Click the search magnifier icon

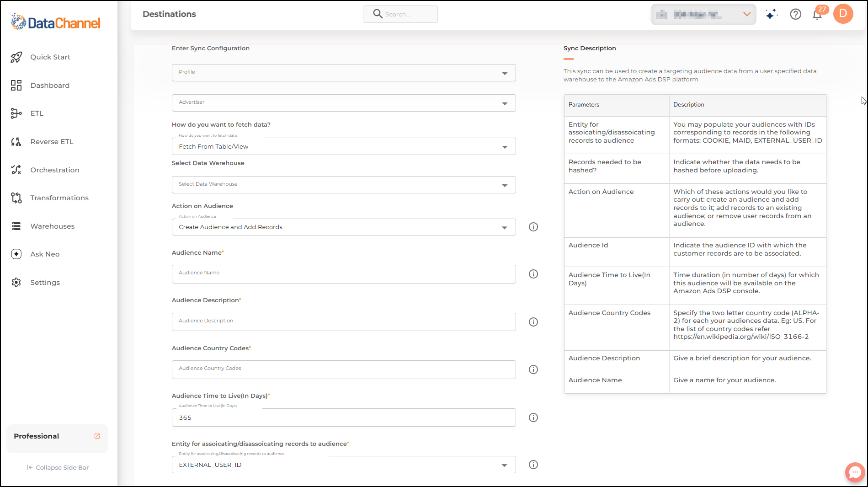click(x=378, y=14)
